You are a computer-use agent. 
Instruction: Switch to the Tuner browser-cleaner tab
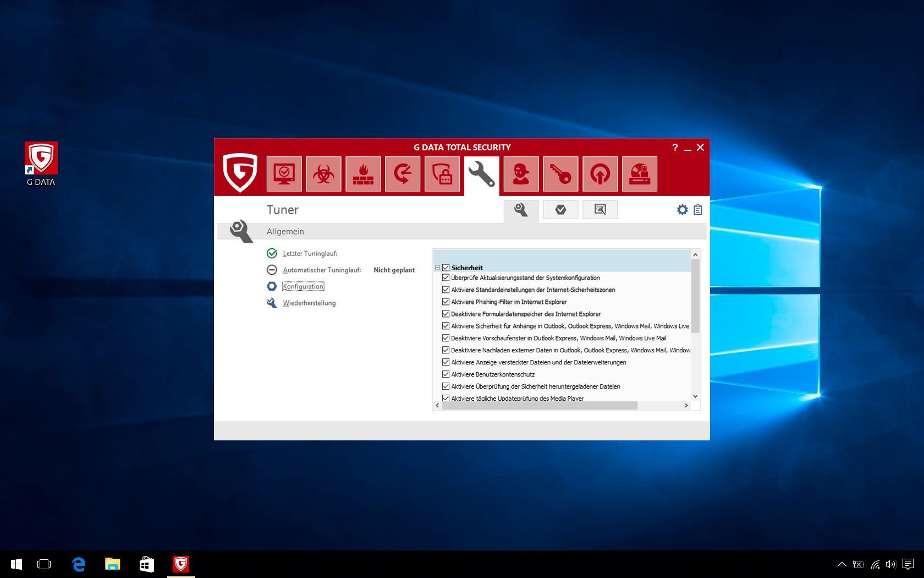coord(600,210)
